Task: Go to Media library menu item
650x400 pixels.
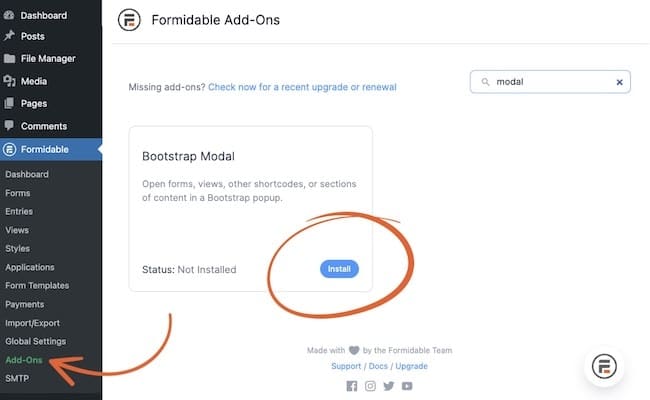Action: 34,81
